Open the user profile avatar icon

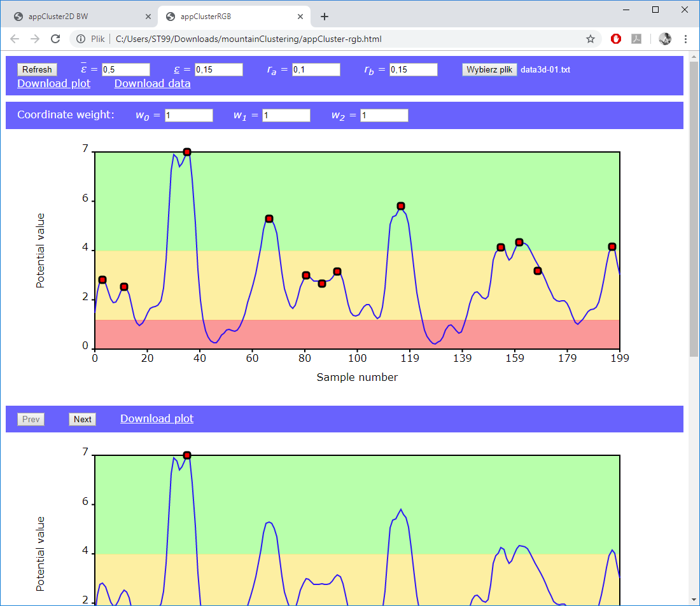coord(665,39)
